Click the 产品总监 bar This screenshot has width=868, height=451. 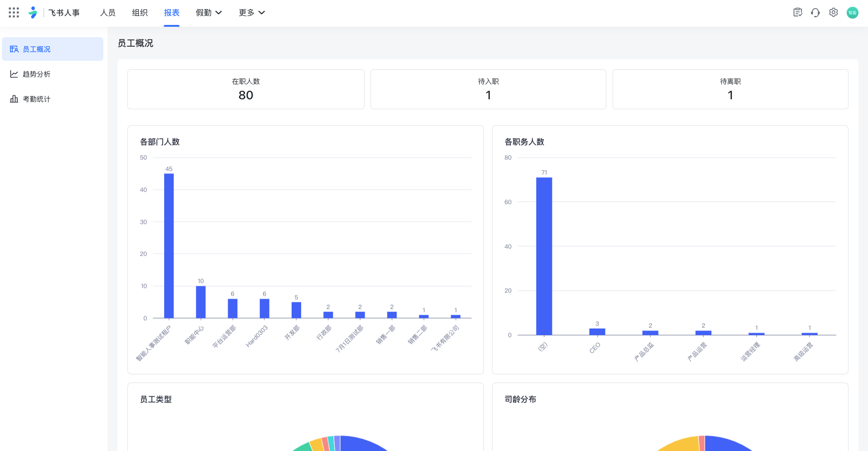pyautogui.click(x=650, y=333)
